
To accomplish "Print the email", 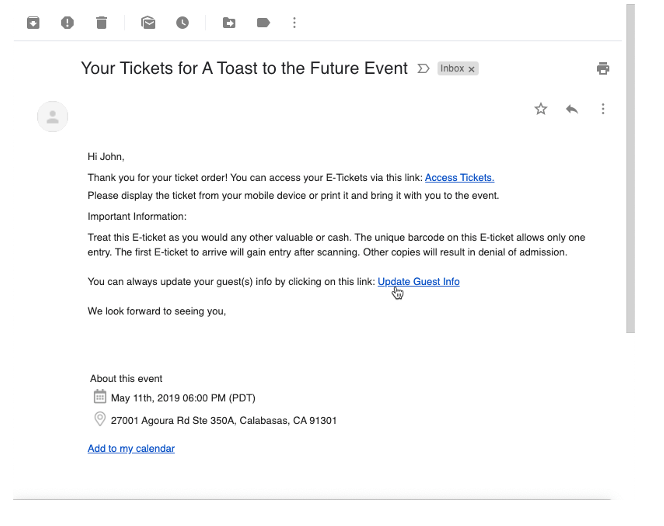I will [x=603, y=69].
